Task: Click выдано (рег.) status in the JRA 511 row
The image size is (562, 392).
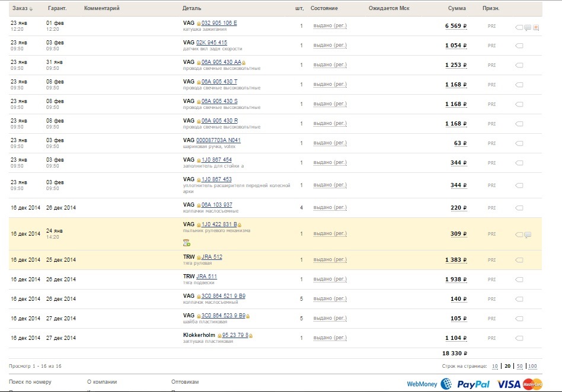Action: (330, 279)
